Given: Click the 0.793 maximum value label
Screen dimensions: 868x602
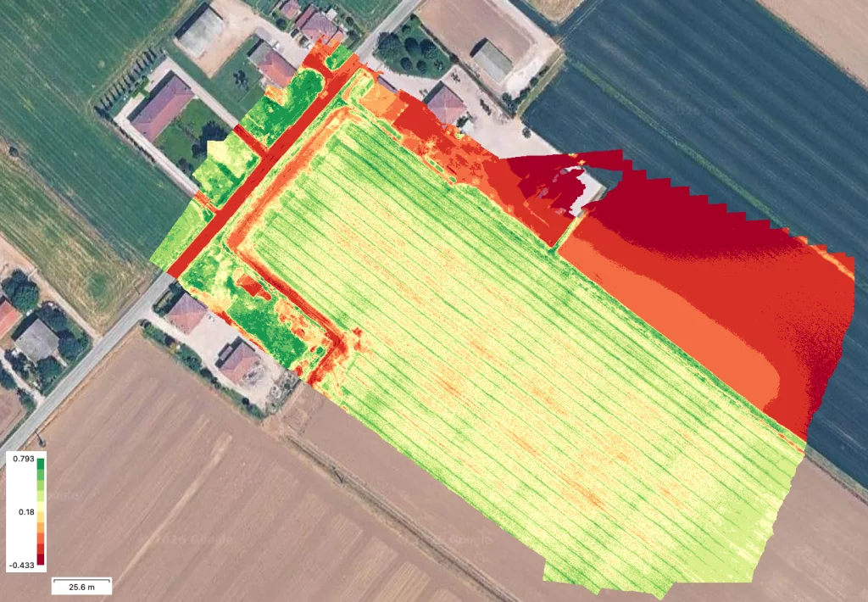Looking at the screenshot, I should pyautogui.click(x=24, y=459).
